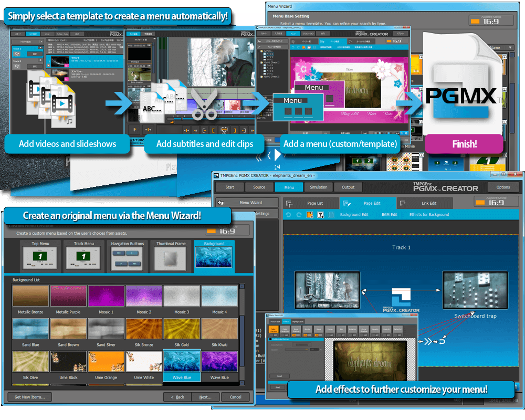This screenshot has height=420, width=525.
Task: Switch to the Start tab
Action: click(230, 187)
